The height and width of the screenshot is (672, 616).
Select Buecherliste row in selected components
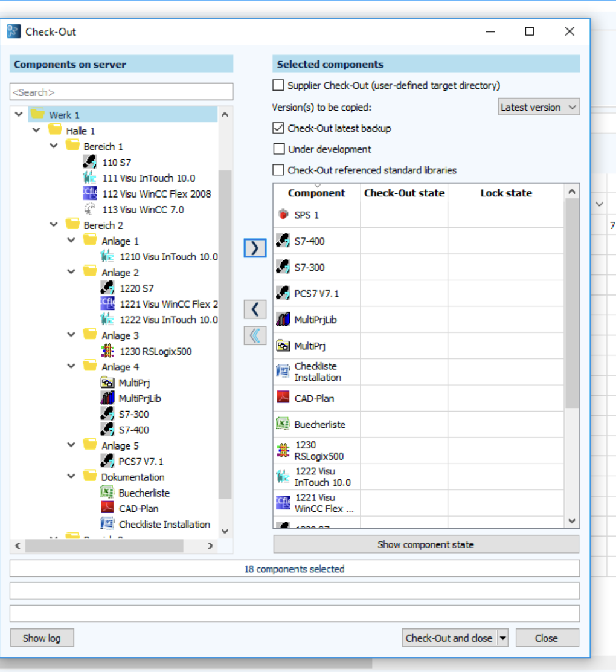click(419, 424)
